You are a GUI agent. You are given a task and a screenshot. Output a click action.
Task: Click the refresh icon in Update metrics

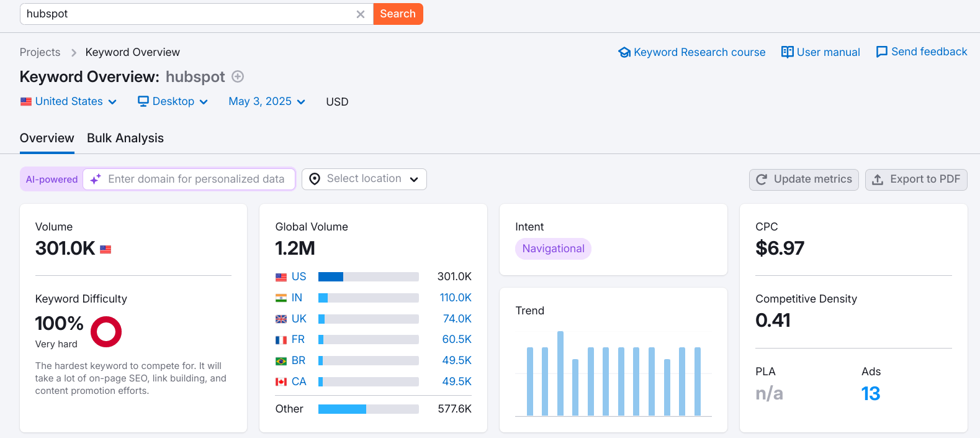[x=762, y=180]
